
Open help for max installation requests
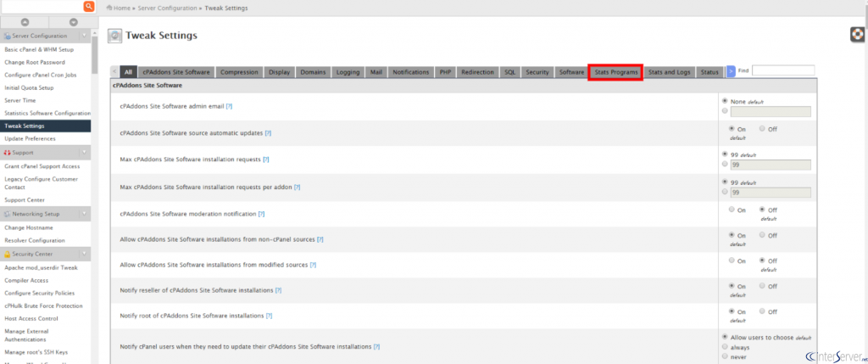[x=265, y=160]
